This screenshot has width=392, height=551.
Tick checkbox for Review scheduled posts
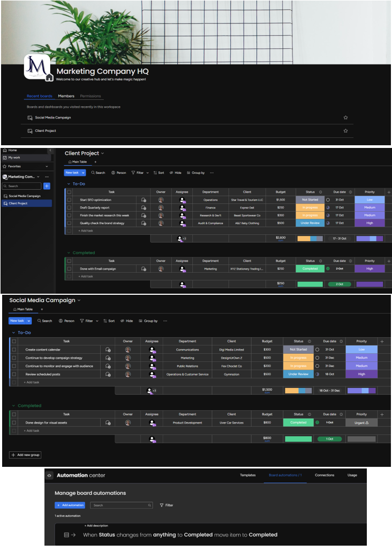(x=14, y=375)
